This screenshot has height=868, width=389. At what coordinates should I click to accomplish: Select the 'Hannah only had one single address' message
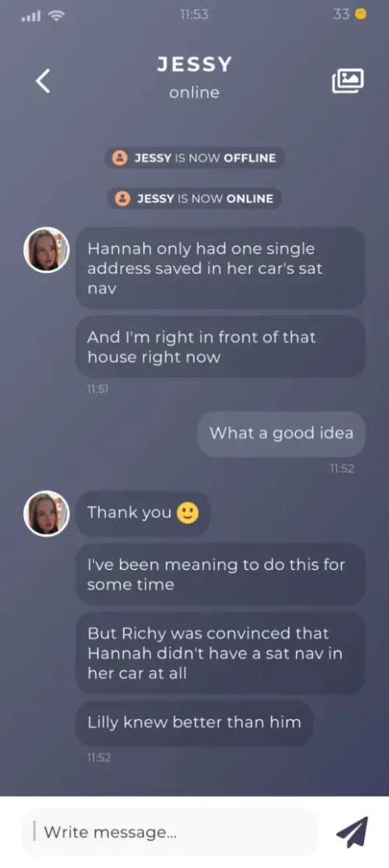(x=220, y=268)
